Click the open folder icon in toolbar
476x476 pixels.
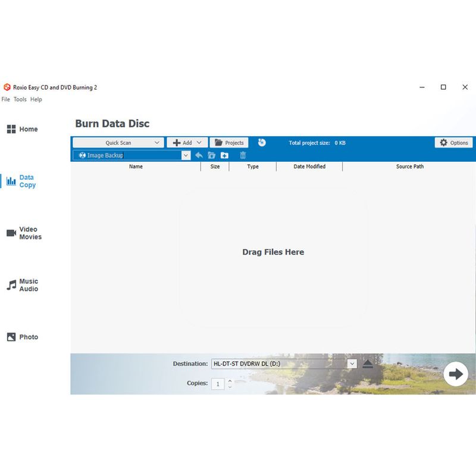212,155
